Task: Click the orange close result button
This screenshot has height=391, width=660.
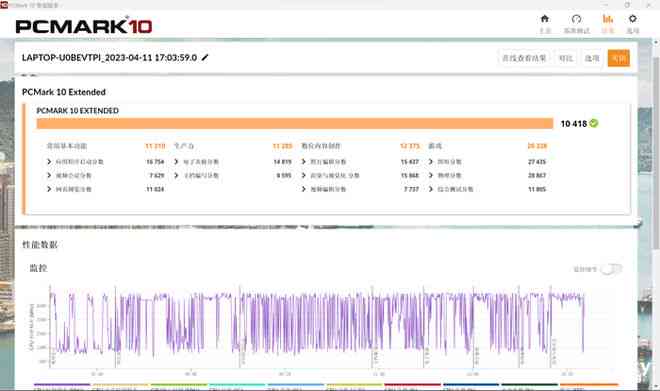Action: coord(619,58)
